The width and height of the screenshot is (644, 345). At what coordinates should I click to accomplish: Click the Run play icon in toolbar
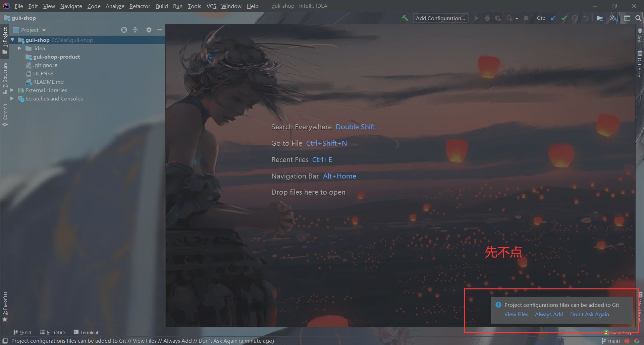point(476,18)
